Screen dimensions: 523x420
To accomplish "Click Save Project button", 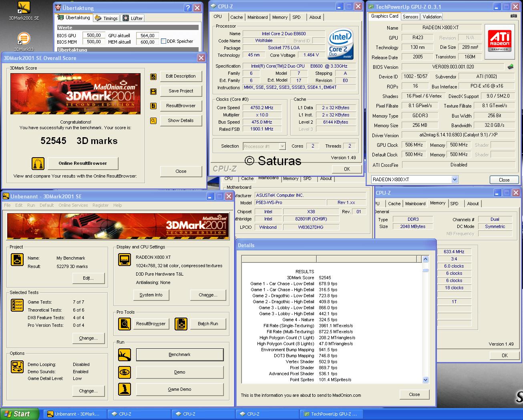I will (181, 91).
